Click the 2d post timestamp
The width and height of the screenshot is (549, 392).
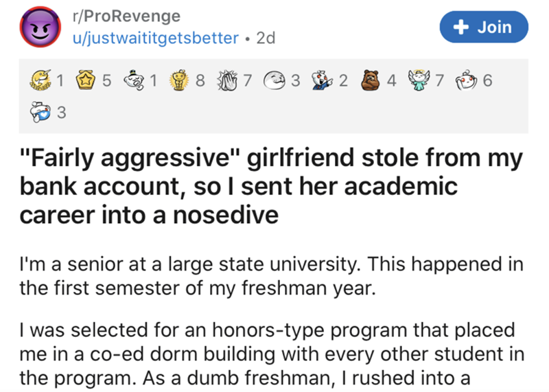point(264,38)
